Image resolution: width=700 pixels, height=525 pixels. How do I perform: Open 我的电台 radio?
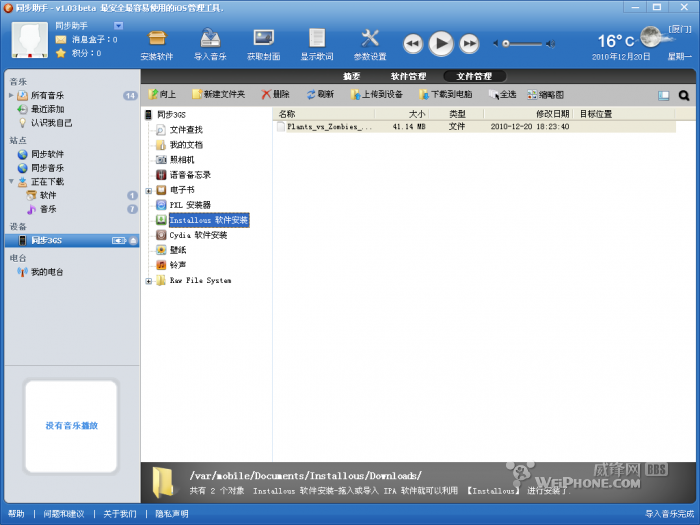click(47, 272)
